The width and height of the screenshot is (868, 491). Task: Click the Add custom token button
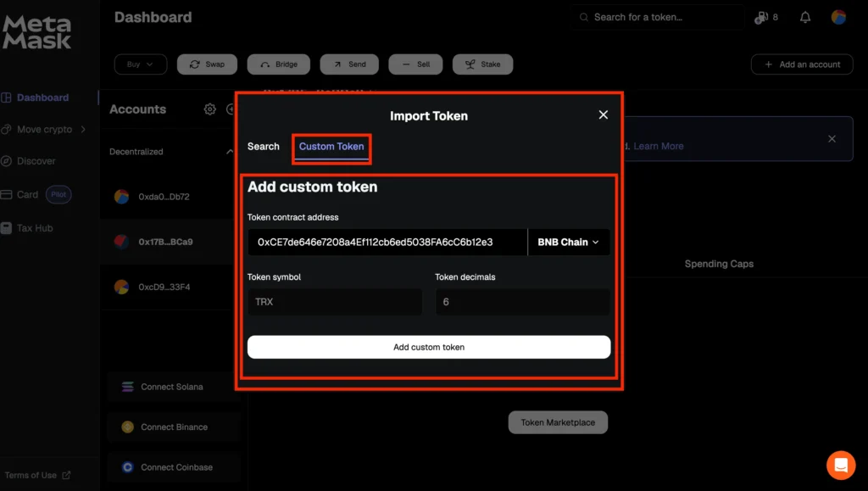point(428,347)
